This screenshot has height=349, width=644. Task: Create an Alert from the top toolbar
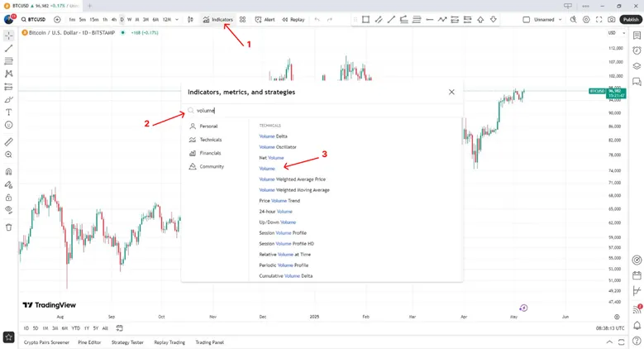(x=265, y=19)
